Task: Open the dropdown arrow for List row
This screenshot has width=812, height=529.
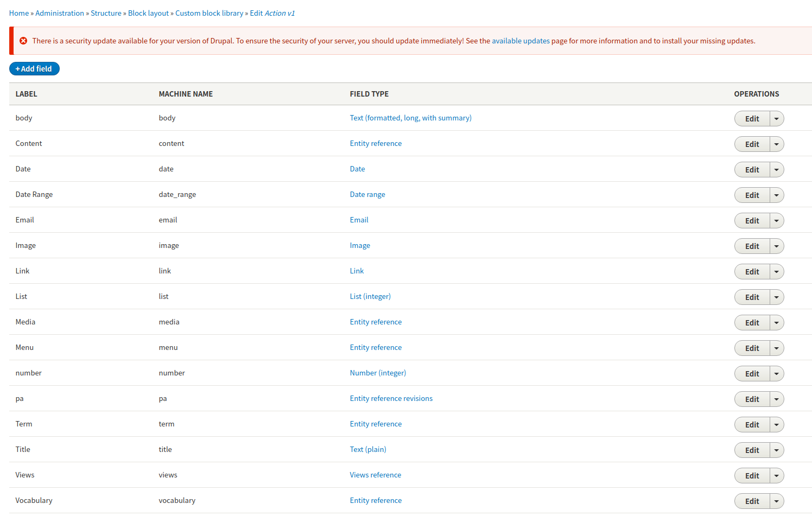Action: click(x=777, y=297)
